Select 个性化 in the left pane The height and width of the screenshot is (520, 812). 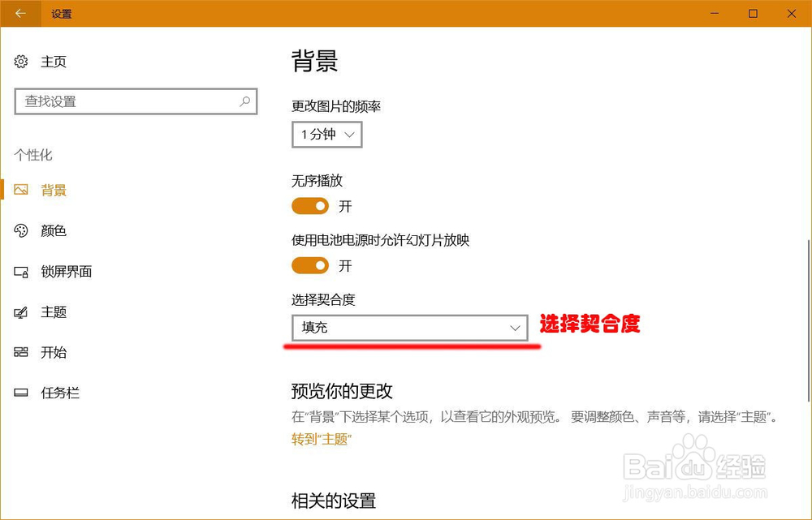coord(33,155)
